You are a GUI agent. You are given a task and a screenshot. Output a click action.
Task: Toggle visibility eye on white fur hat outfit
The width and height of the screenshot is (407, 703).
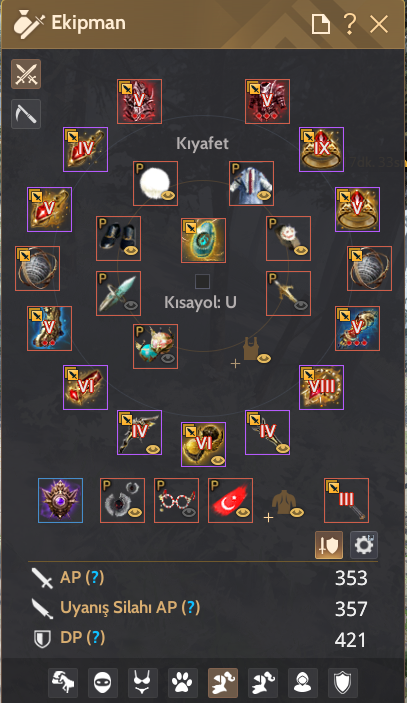[x=168, y=196]
